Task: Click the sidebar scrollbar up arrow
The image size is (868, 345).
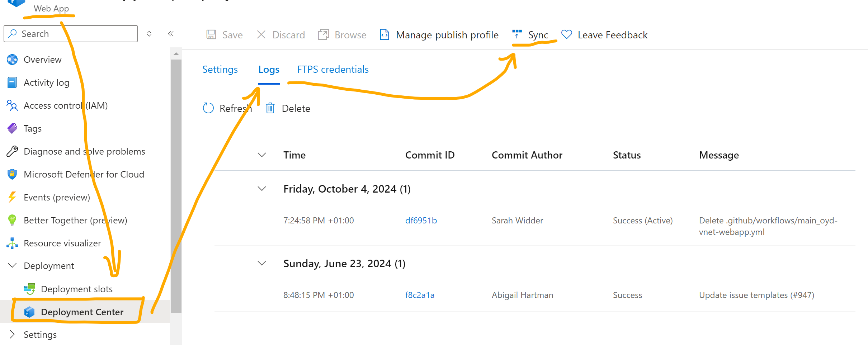Action: 176,54
